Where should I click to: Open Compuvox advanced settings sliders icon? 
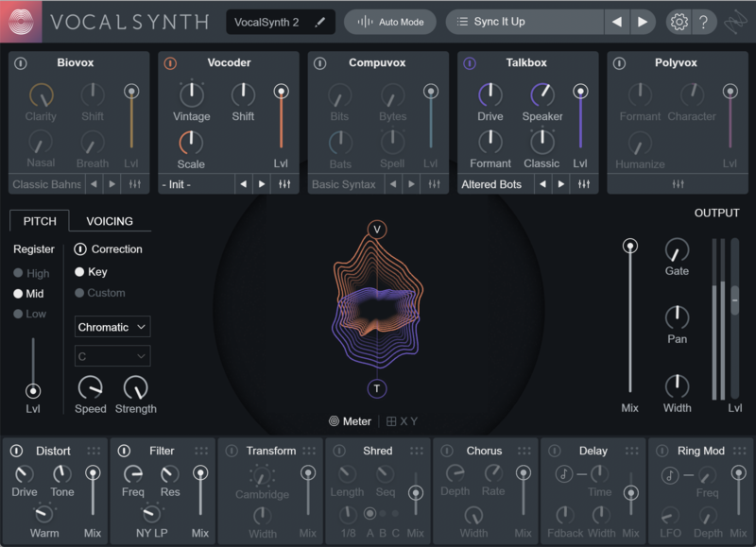[x=434, y=184]
